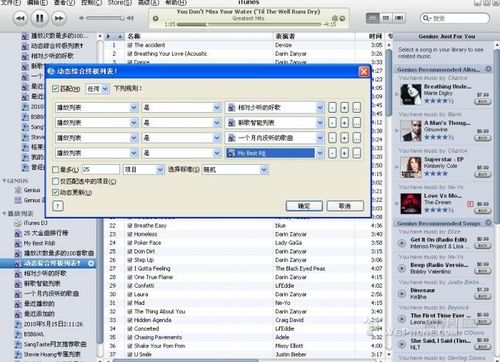Click Stevie Hoang专属列表 playlist icon

point(18,354)
